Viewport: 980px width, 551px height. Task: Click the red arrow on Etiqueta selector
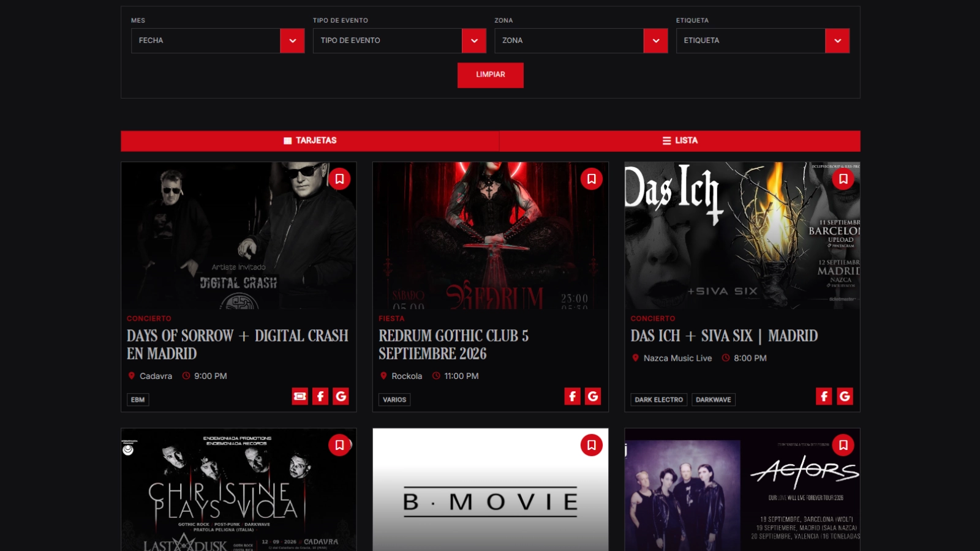[837, 40]
